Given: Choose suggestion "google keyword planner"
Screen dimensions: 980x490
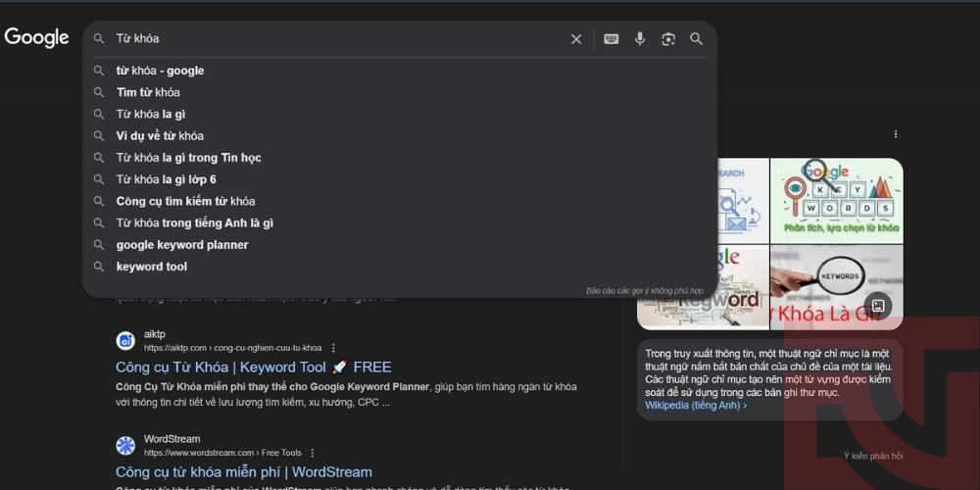Looking at the screenshot, I should click(400, 245).
